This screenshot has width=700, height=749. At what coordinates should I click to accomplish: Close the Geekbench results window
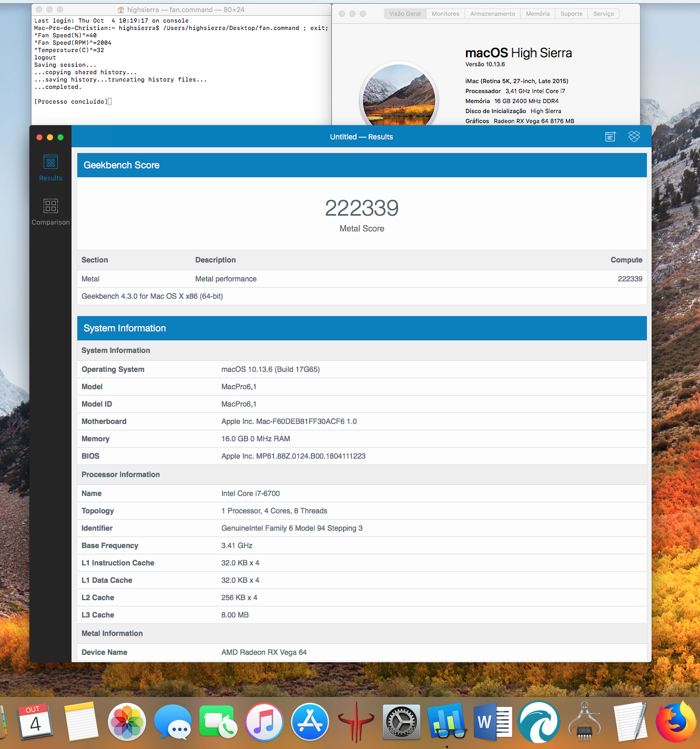[39, 137]
